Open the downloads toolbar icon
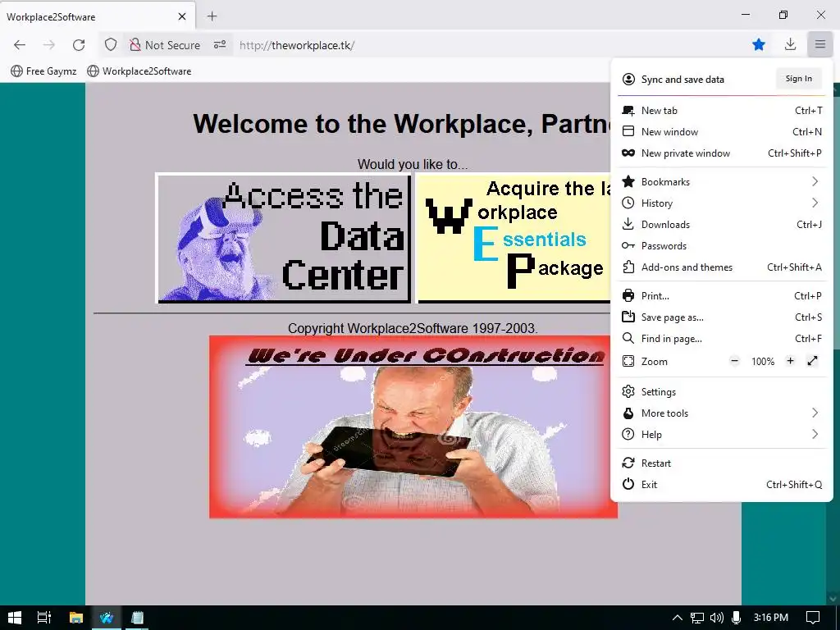This screenshot has height=630, width=840. click(x=790, y=45)
